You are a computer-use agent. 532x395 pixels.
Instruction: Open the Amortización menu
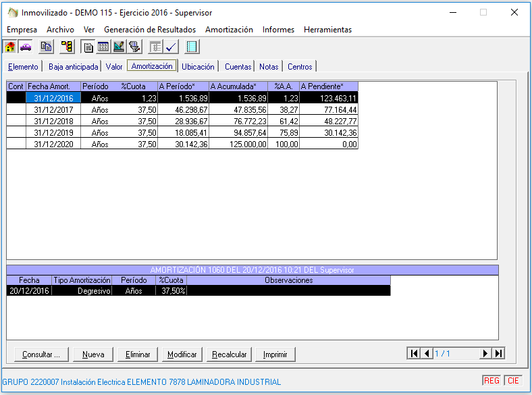[x=229, y=30]
